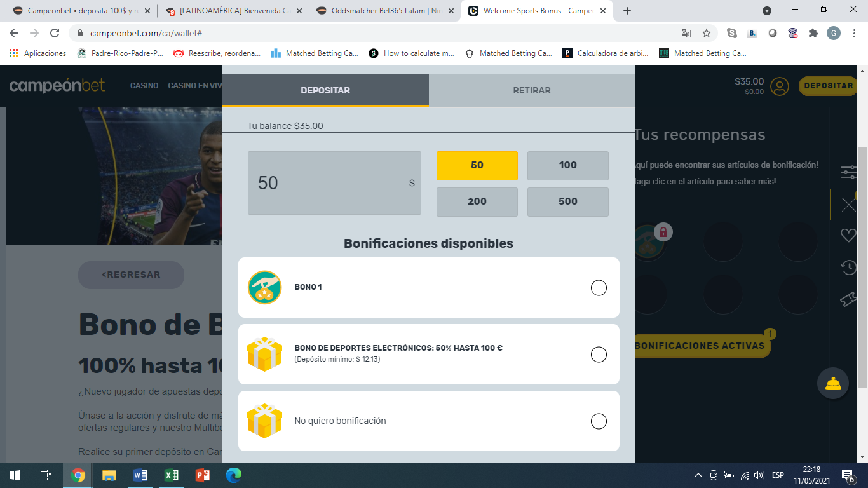Select the DEPOSITAR tab
Image resolution: width=868 pixels, height=488 pixels.
coord(325,90)
